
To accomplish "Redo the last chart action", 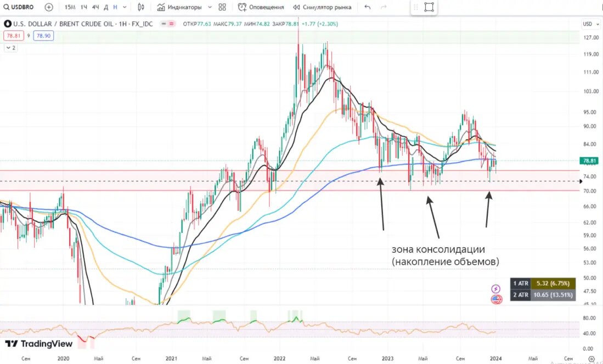I will click(384, 7).
